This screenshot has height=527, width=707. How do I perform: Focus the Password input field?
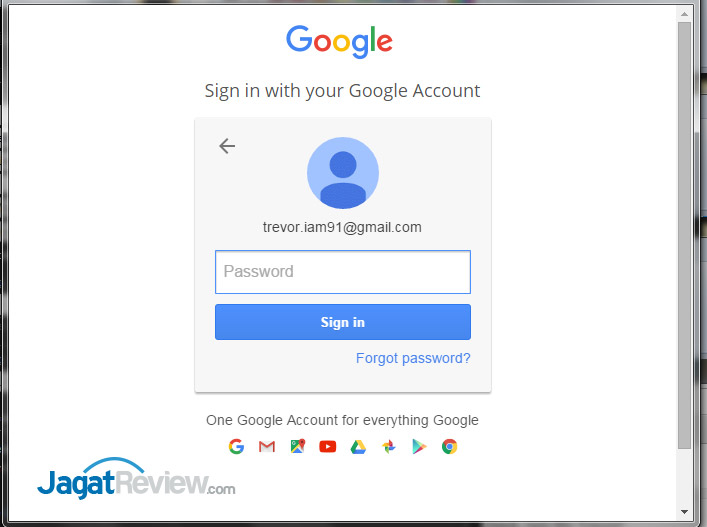click(x=343, y=272)
